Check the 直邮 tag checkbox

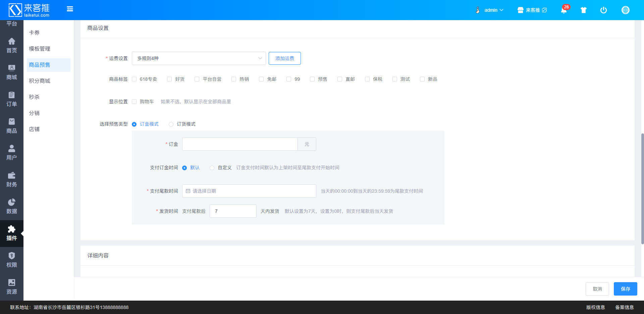pyautogui.click(x=340, y=79)
